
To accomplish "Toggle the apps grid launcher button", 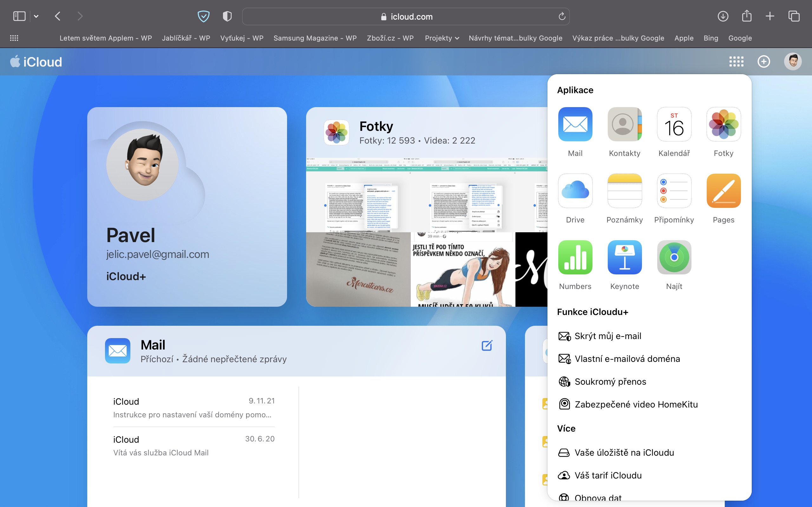I will point(736,61).
